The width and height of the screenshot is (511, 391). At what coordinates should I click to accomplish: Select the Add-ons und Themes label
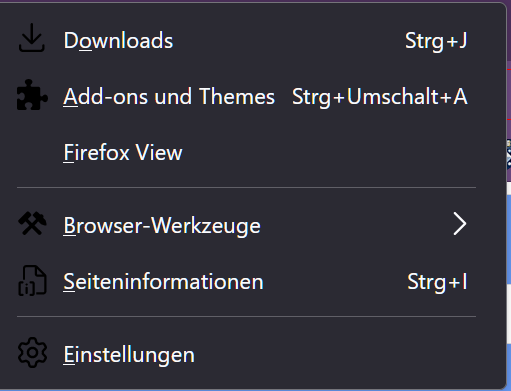tap(169, 97)
